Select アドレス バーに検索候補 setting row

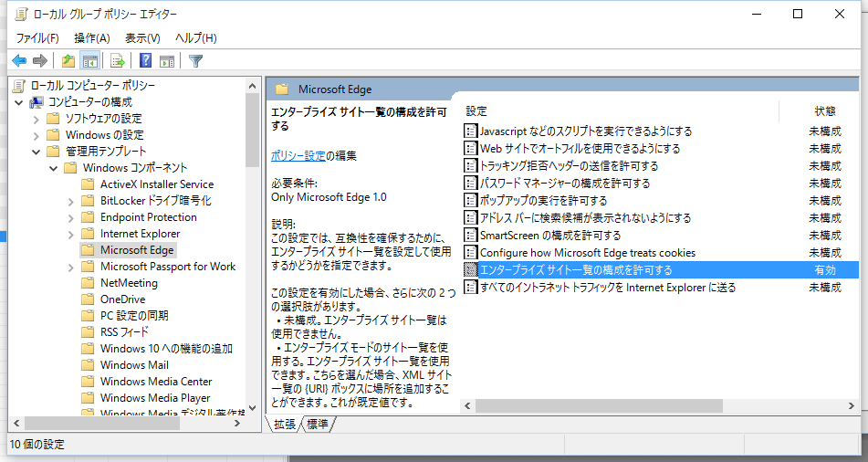pyautogui.click(x=660, y=217)
